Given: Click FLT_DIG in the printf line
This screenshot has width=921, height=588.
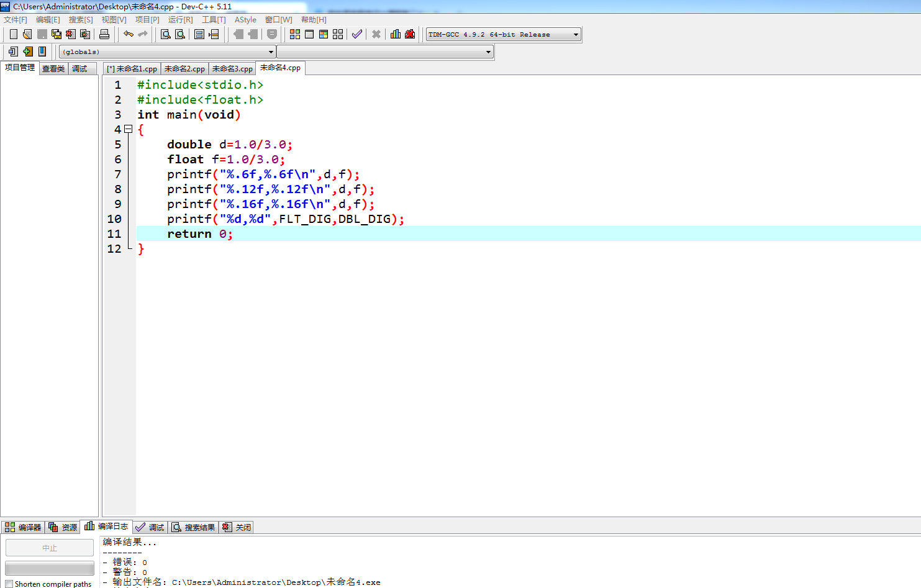Looking at the screenshot, I should pos(305,219).
